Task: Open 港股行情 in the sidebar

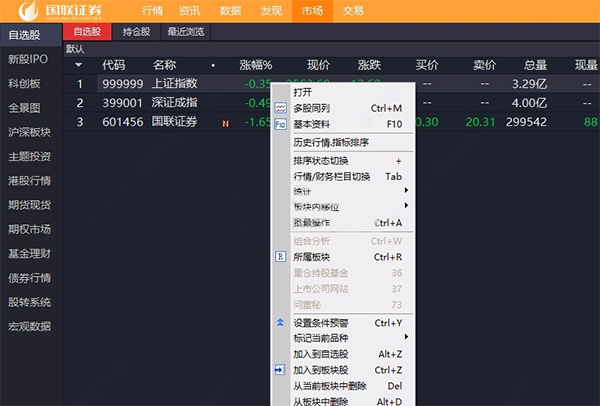Action: point(31,181)
